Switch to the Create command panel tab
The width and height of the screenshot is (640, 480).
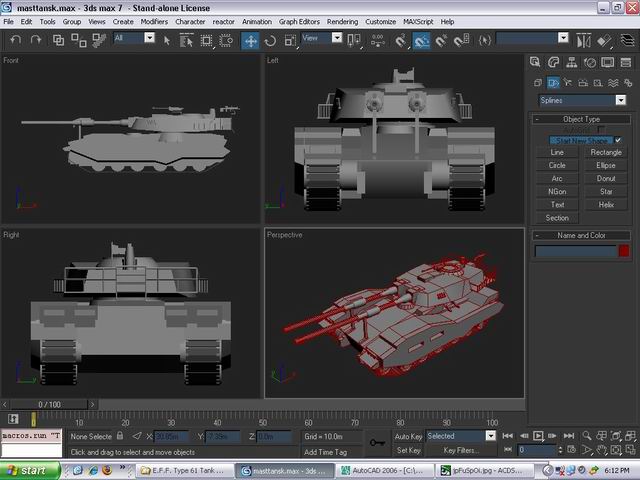coord(535,62)
